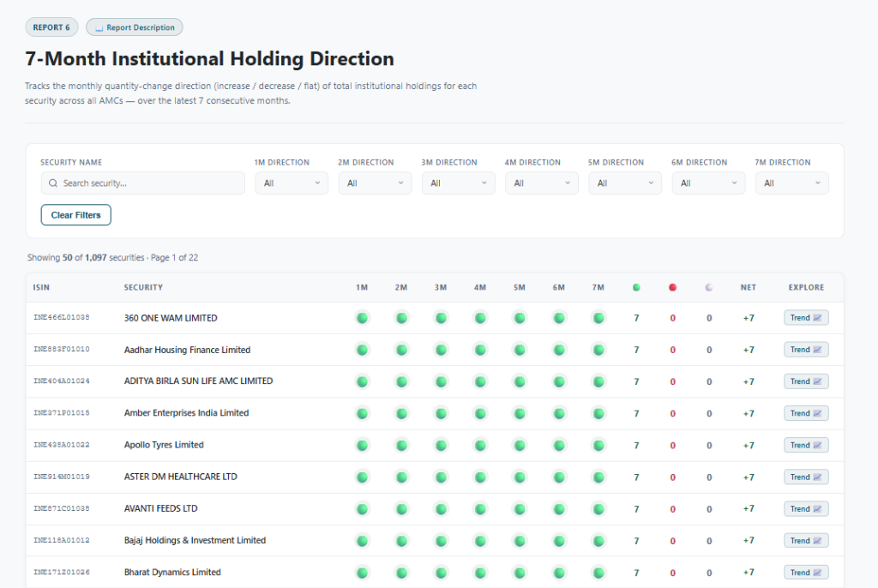
Task: Click the NET column header
Action: coord(749,287)
